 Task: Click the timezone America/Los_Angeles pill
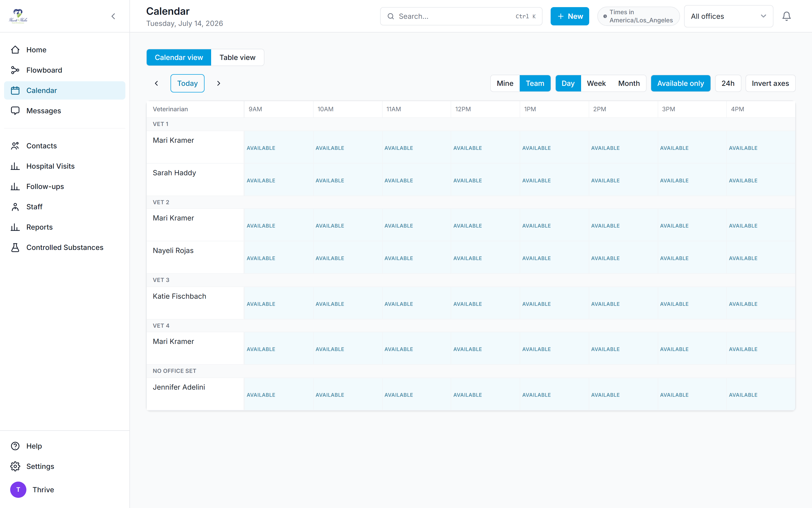click(638, 16)
